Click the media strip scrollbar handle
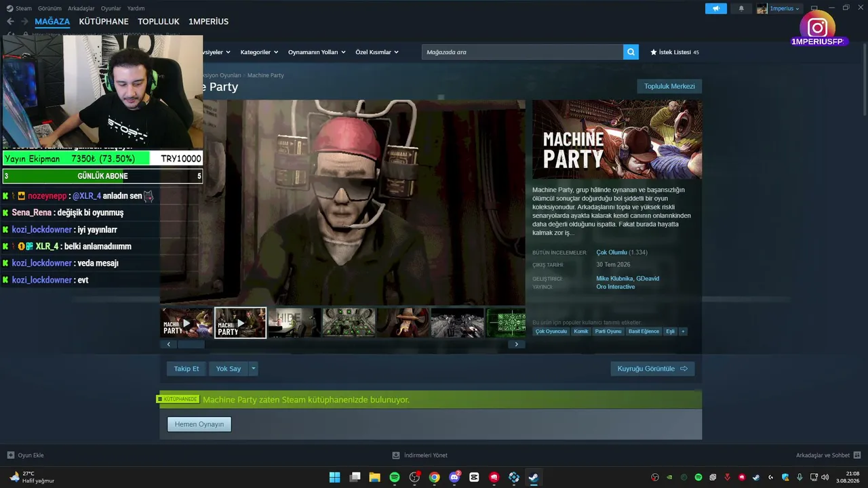The width and height of the screenshot is (868, 488). pos(191,344)
